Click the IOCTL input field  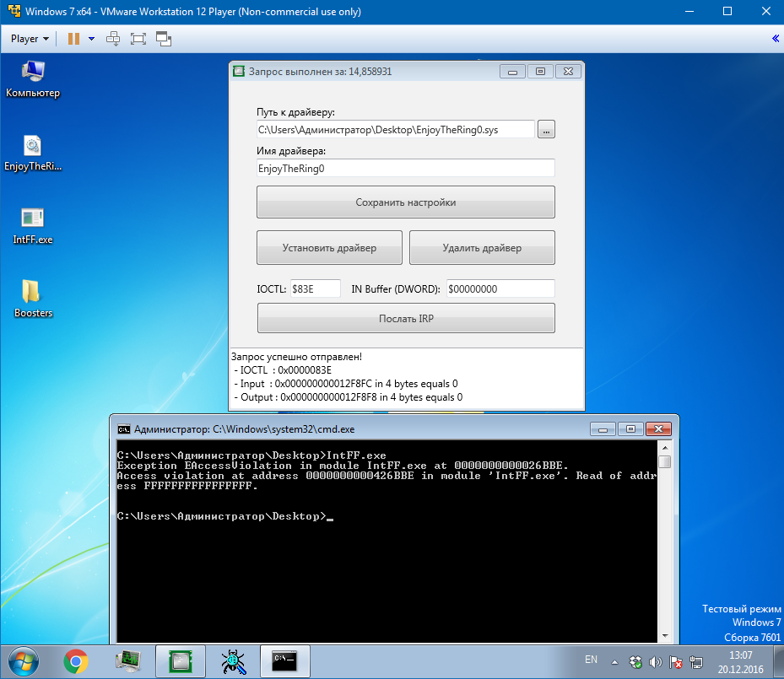[315, 288]
